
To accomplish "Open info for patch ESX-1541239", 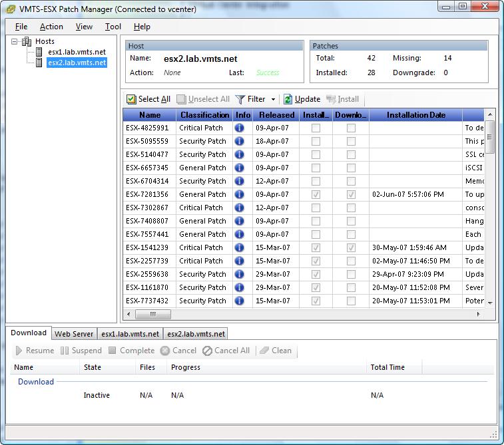I will pos(239,247).
